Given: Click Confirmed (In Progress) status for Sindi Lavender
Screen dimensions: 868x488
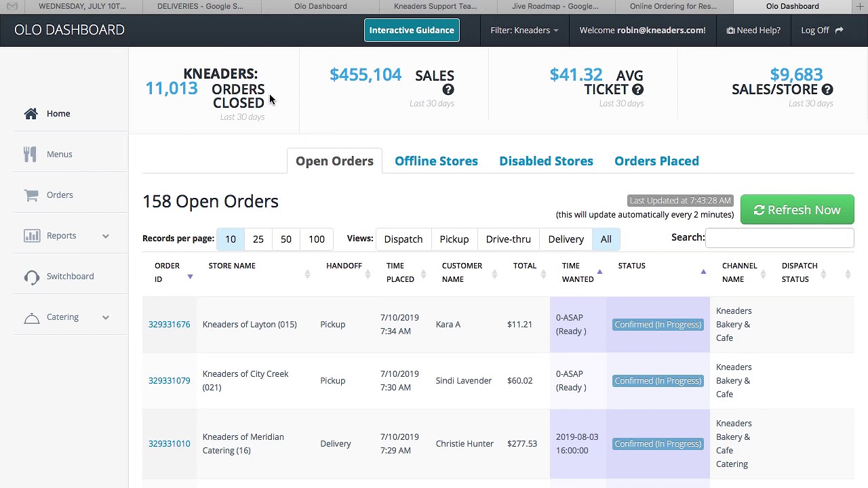Looking at the screenshot, I should pyautogui.click(x=658, y=381).
